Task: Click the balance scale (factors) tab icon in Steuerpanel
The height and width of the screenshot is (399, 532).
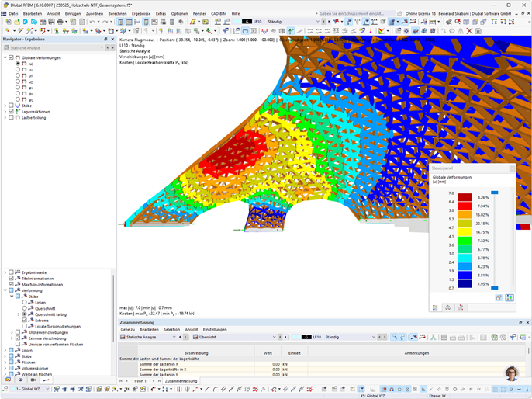Action: tap(448, 307)
